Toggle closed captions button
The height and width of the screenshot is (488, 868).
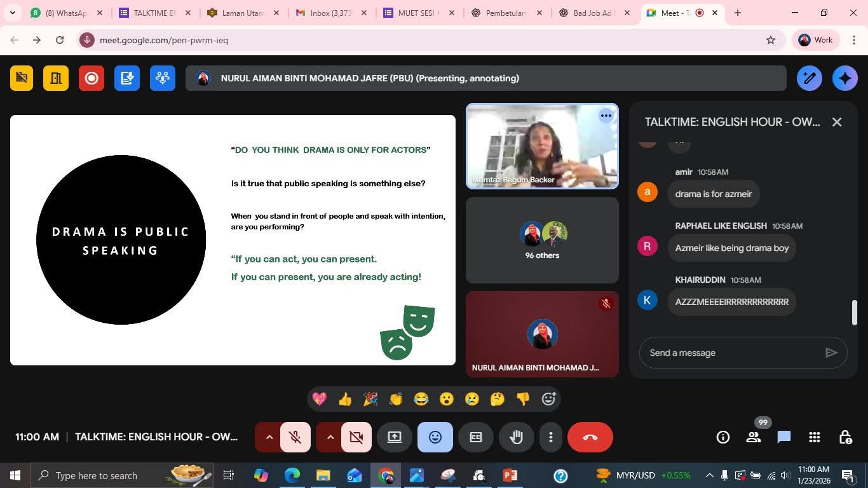(476, 437)
